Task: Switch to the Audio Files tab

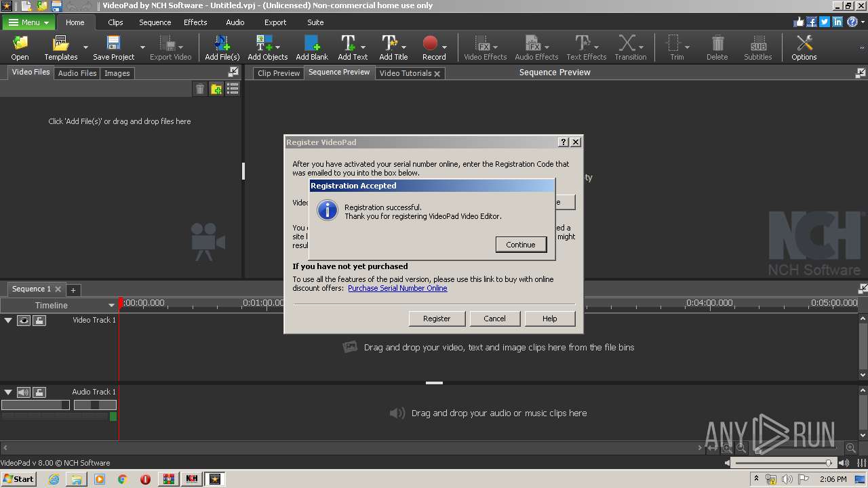Action: click(x=77, y=73)
